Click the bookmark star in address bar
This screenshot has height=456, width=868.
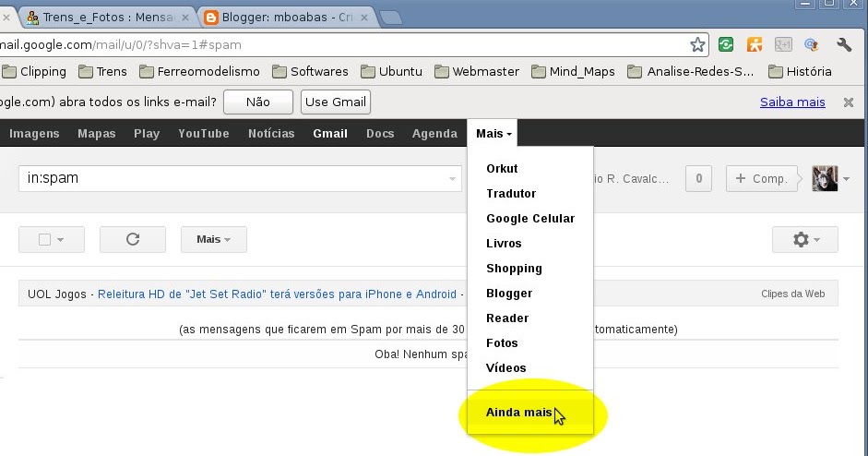[x=697, y=44]
